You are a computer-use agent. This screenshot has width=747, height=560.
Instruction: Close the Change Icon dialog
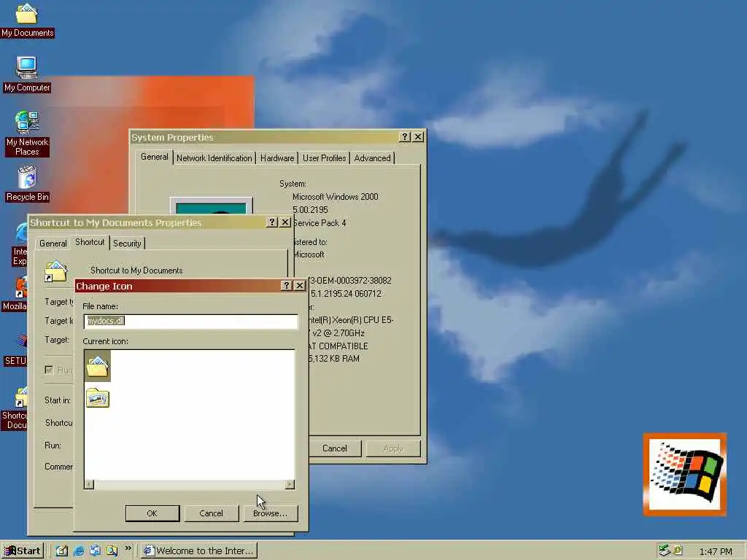(x=300, y=285)
